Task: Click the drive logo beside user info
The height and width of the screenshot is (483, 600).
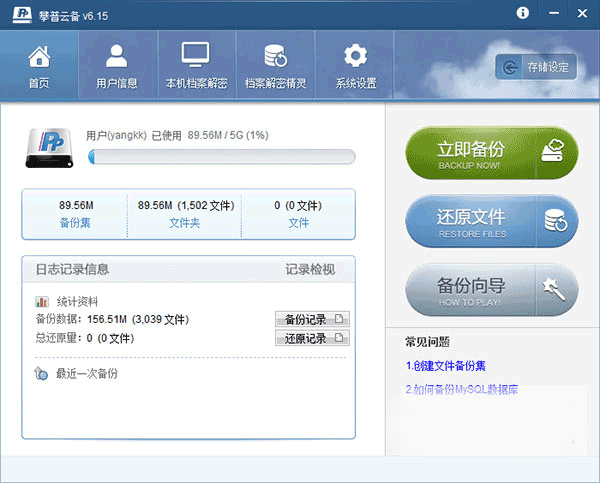Action: pos(49,148)
